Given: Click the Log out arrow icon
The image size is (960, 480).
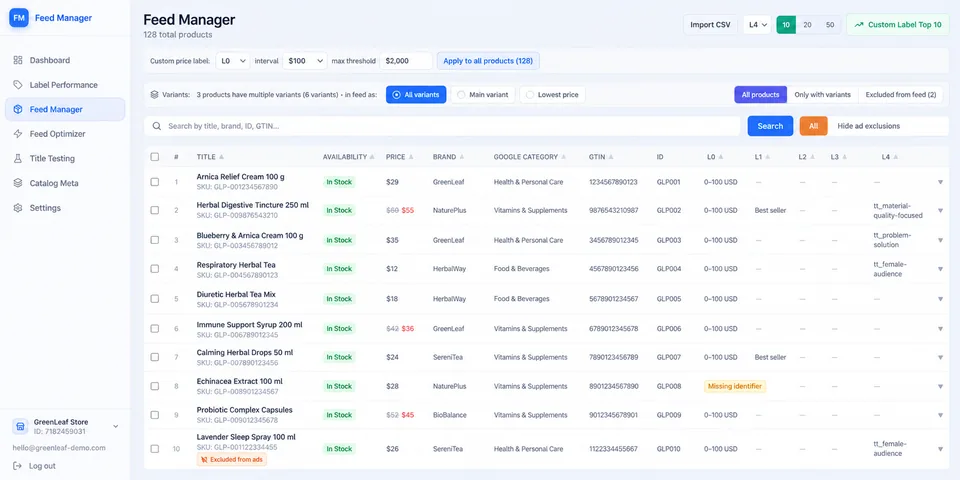Looking at the screenshot, I should [x=17, y=466].
